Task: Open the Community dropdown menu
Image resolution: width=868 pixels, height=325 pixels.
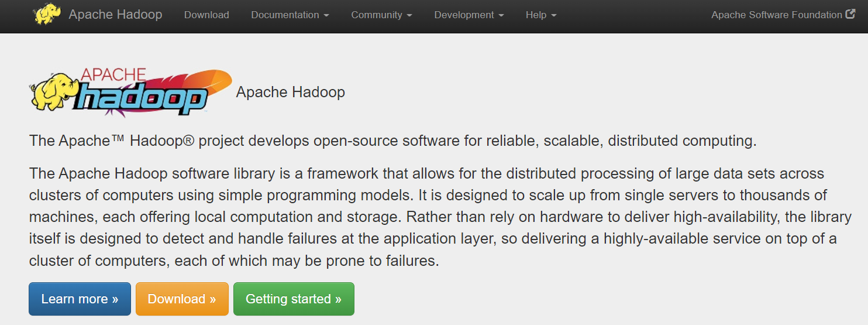Action: (381, 15)
